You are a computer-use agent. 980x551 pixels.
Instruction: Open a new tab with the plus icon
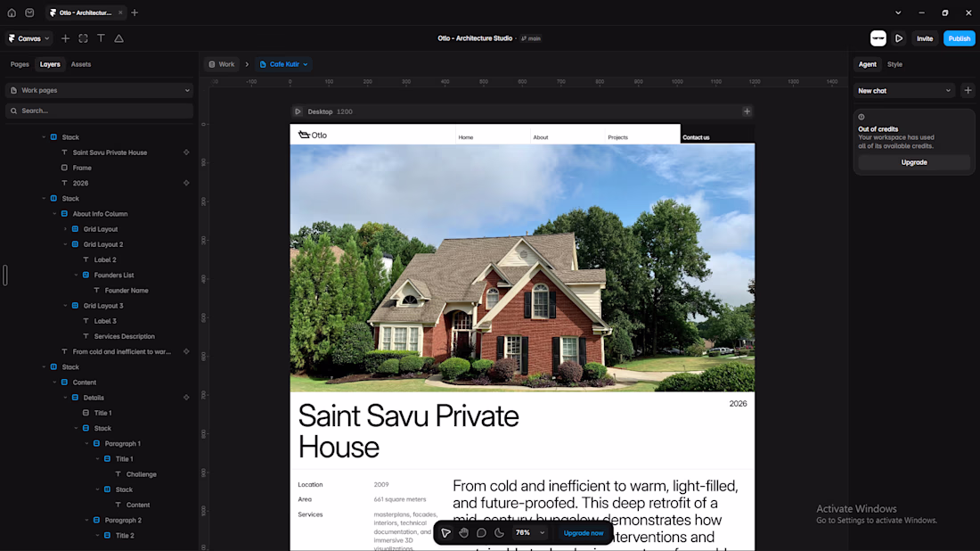click(135, 12)
